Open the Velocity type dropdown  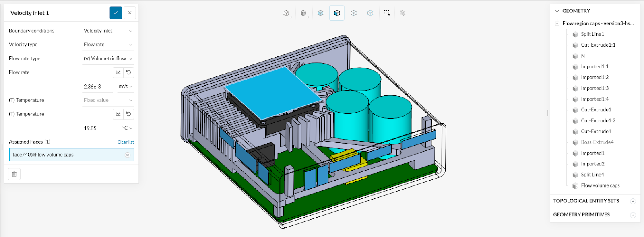(x=107, y=45)
